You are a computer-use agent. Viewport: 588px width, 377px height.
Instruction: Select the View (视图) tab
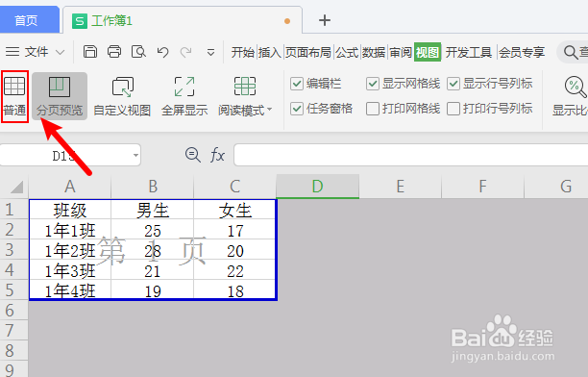coord(428,52)
